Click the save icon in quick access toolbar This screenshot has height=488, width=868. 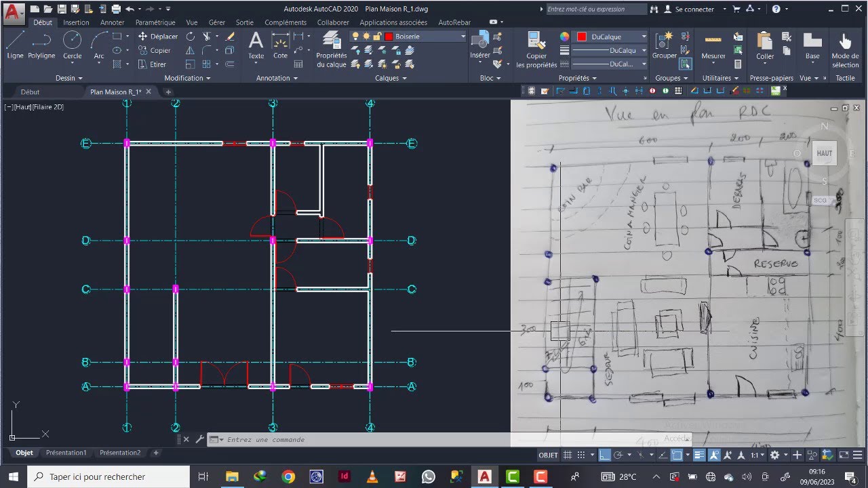tap(62, 9)
